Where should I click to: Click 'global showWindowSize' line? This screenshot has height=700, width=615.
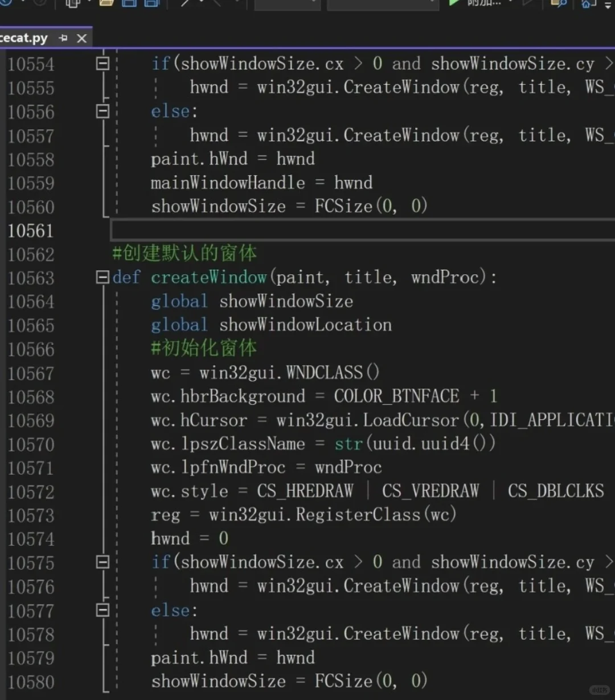tap(252, 301)
